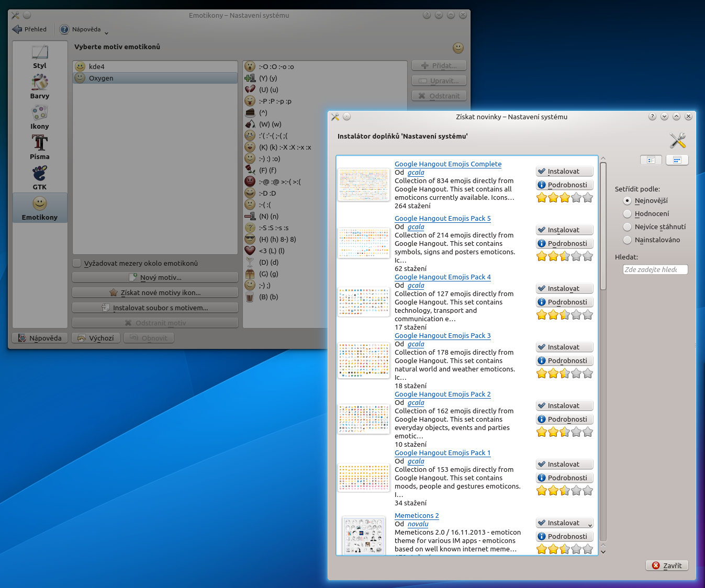Screen dimensions: 705x588
Task: Expand the Nápověda toolbar dropdown arrow
Action: (x=106, y=33)
